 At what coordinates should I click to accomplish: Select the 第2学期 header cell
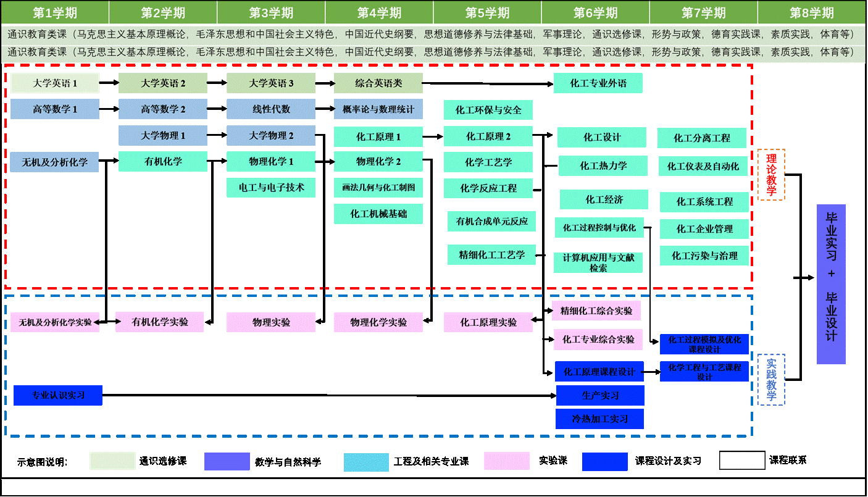(x=163, y=12)
